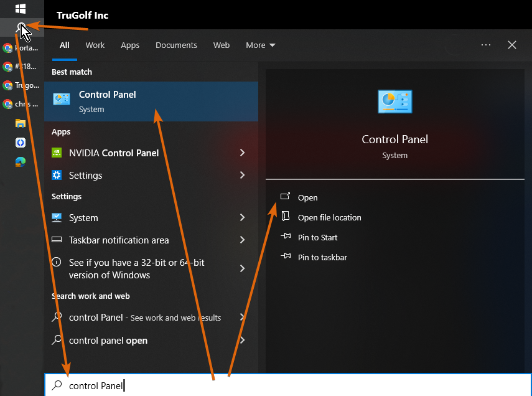The image size is (532, 396).
Task: Open the three-dot options menu
Action: coord(486,45)
